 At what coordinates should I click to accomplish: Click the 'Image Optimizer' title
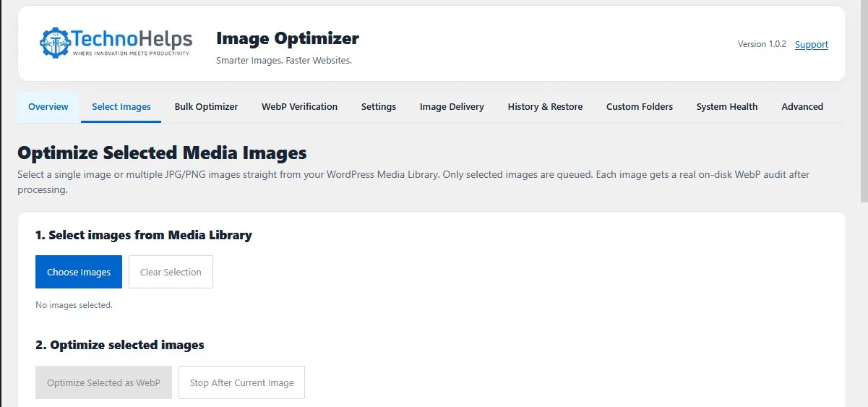(288, 38)
